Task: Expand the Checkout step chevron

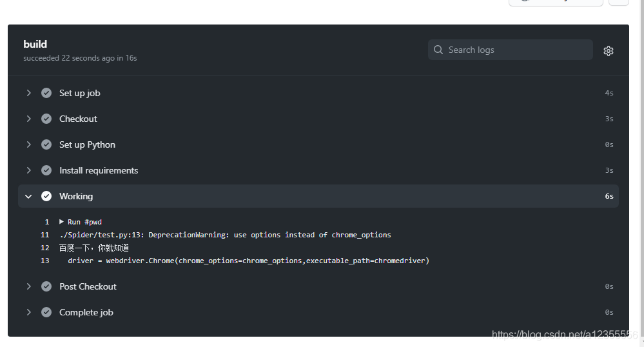Action: tap(28, 119)
